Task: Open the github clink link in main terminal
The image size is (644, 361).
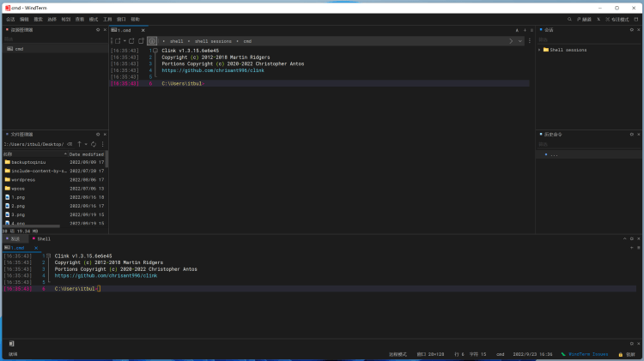Action: click(x=213, y=70)
